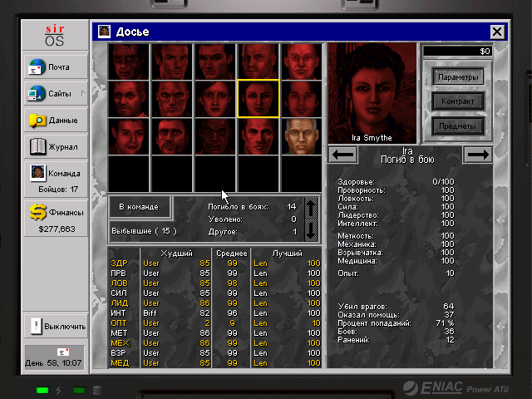Select the bald man portrait, top row
This screenshot has width=532, height=399.
pyautogui.click(x=259, y=62)
